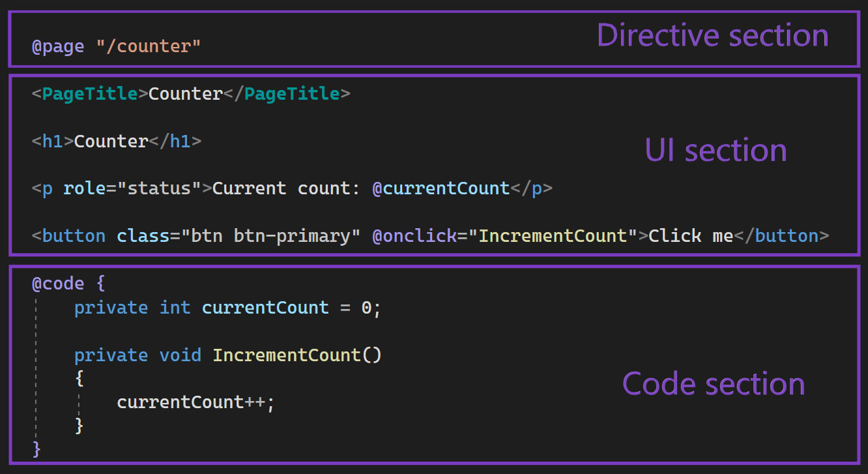Viewport: 868px width, 474px height.
Task: Click the opening PageTitle tag name
Action: pyautogui.click(x=90, y=94)
